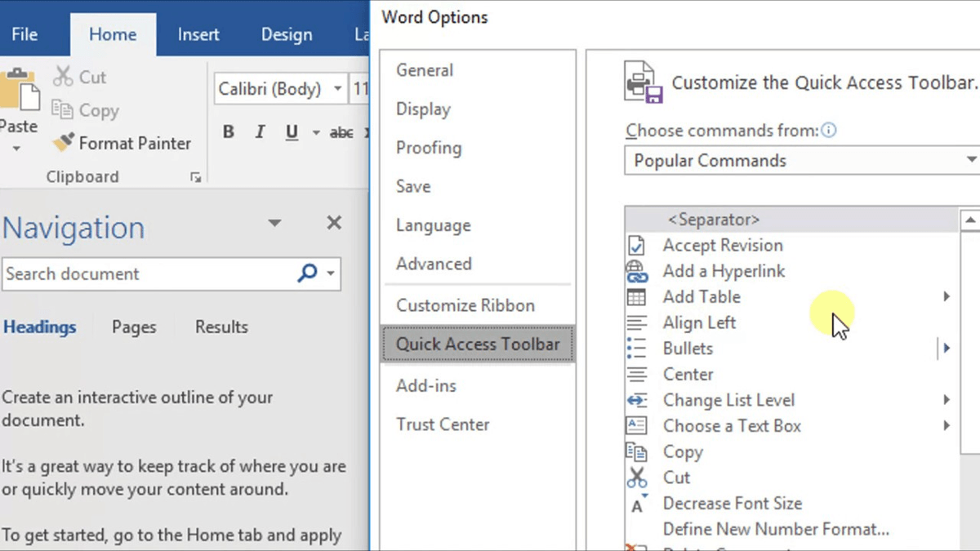
Task: Expand the Add Table submenu arrow
Action: point(947,297)
